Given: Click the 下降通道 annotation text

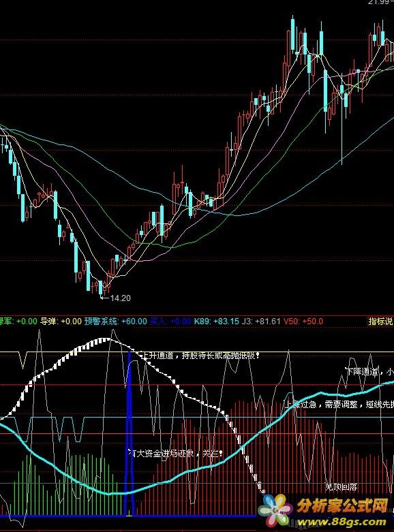Looking at the screenshot, I should (369, 371).
